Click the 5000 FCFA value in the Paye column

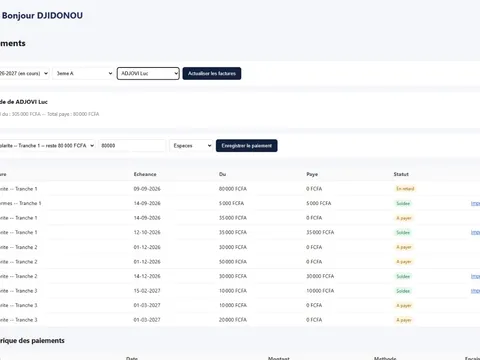click(x=319, y=203)
